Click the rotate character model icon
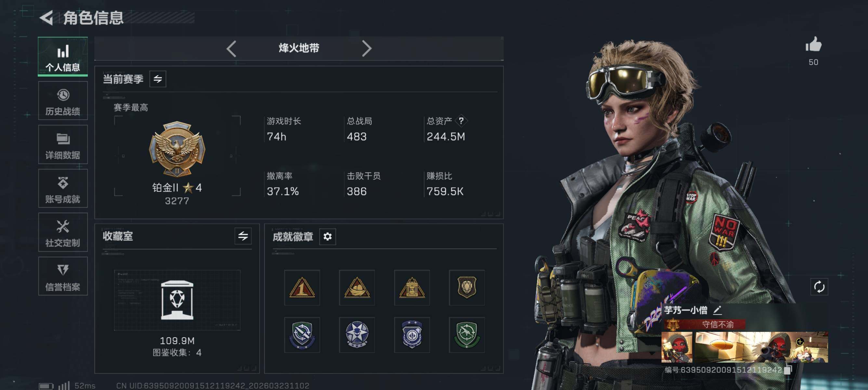Viewport: 868px width, 390px height. click(819, 287)
